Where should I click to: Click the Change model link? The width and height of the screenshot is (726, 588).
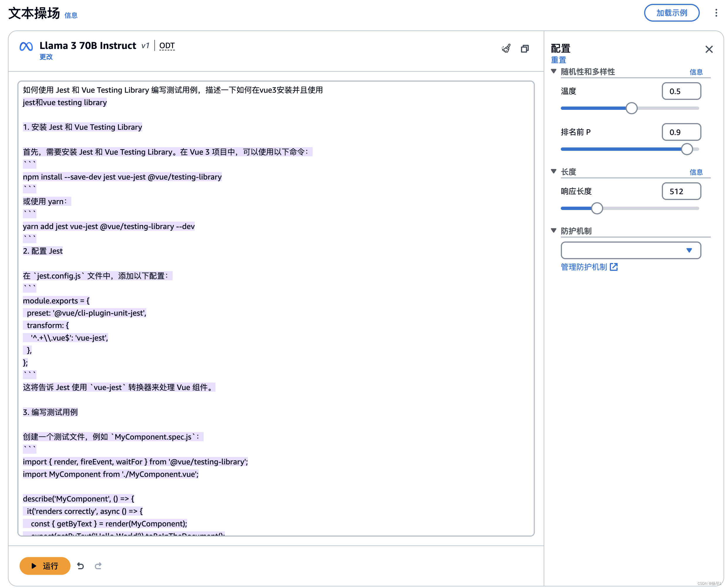pos(46,57)
